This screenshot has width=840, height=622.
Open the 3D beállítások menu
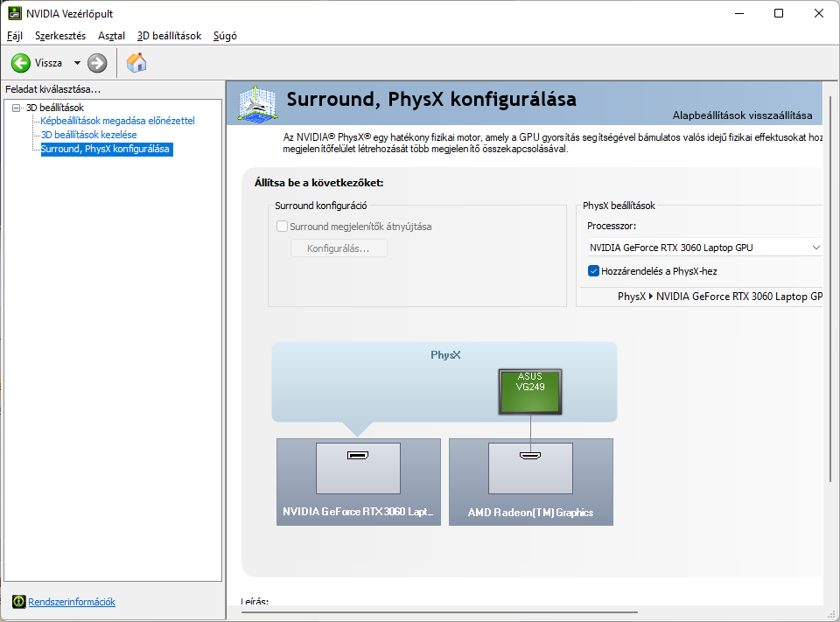click(169, 36)
